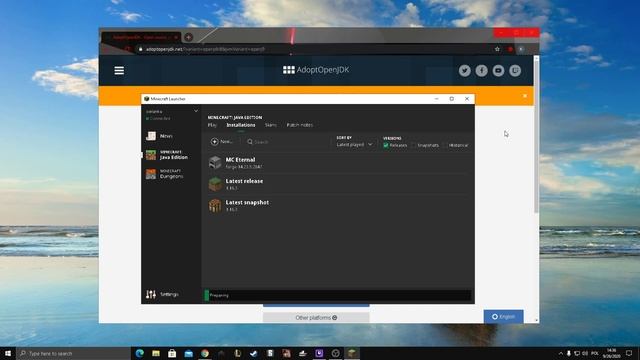The image size is (640, 360).
Task: Open File Explorer from taskbar
Action: 156,353
